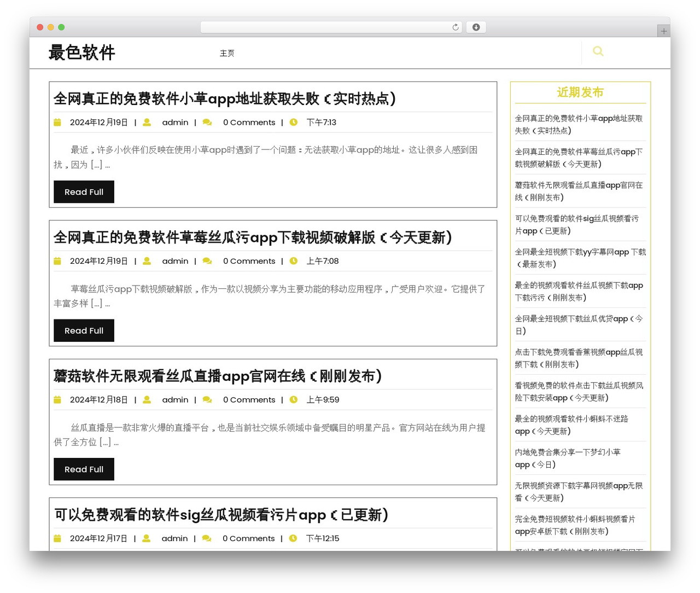
Task: Open sidebar link 丝瓜视频风险下载安装app
Action: click(x=580, y=391)
